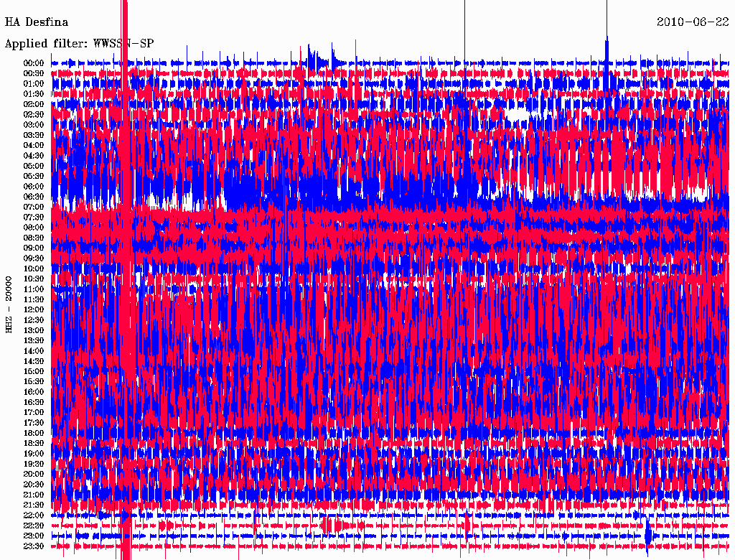Click the 'Applied filter: WWSSN-SP' label
The width and height of the screenshot is (735, 560).
tap(79, 44)
